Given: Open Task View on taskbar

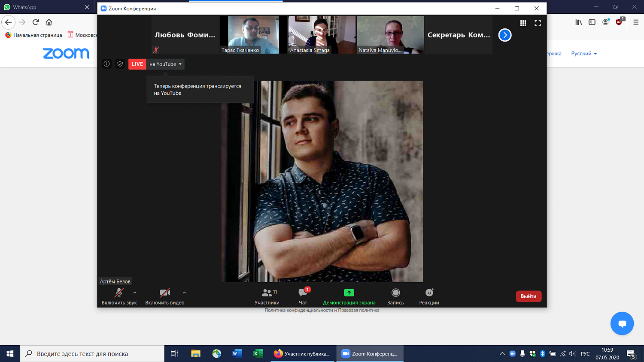Looking at the screenshot, I should (174, 354).
